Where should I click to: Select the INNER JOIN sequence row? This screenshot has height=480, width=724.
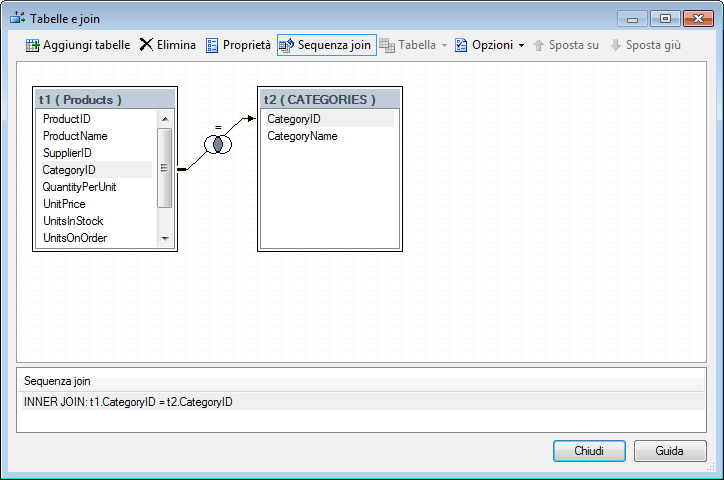pos(362,402)
